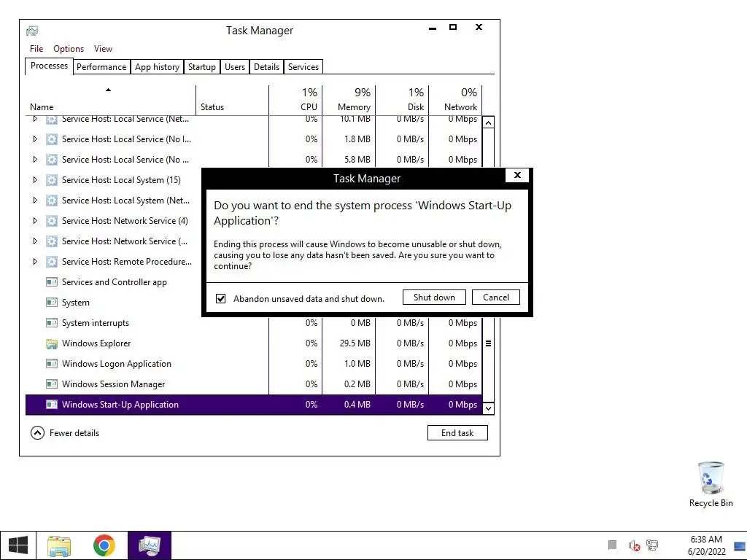This screenshot has height=560, width=747.
Task: Switch to the Services tab
Action: (x=303, y=66)
